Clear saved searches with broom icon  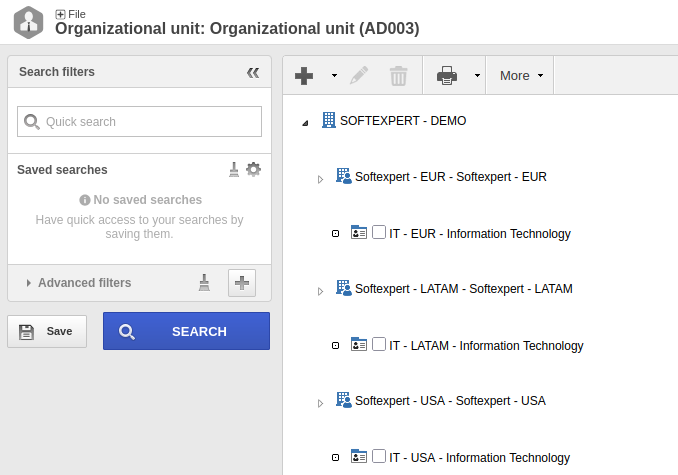click(x=234, y=169)
